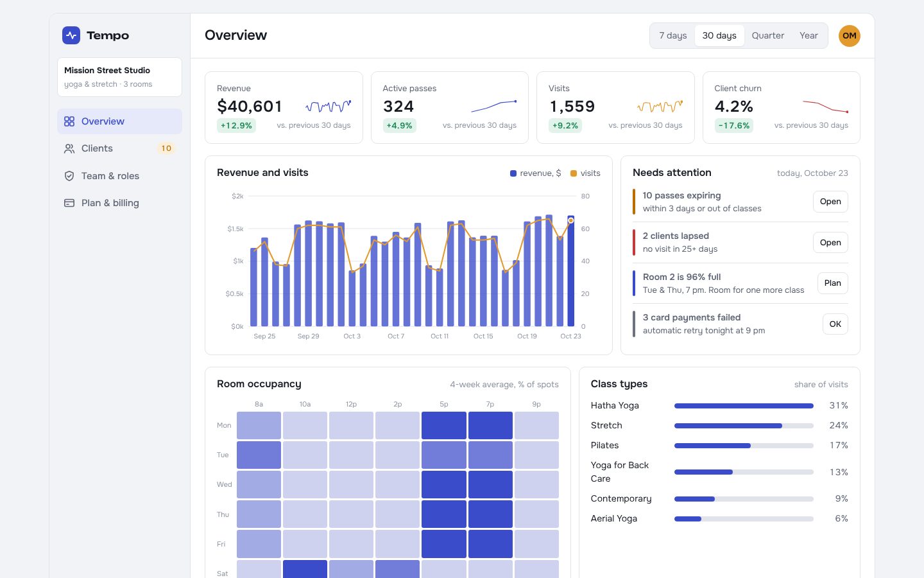The image size is (924, 578).
Task: Click Plan for Room 2 alert
Action: coord(833,283)
